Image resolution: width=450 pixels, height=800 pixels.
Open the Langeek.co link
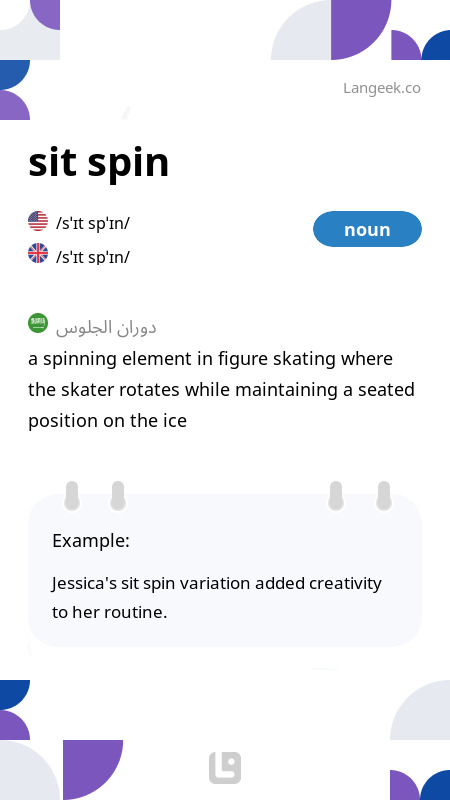(x=382, y=88)
